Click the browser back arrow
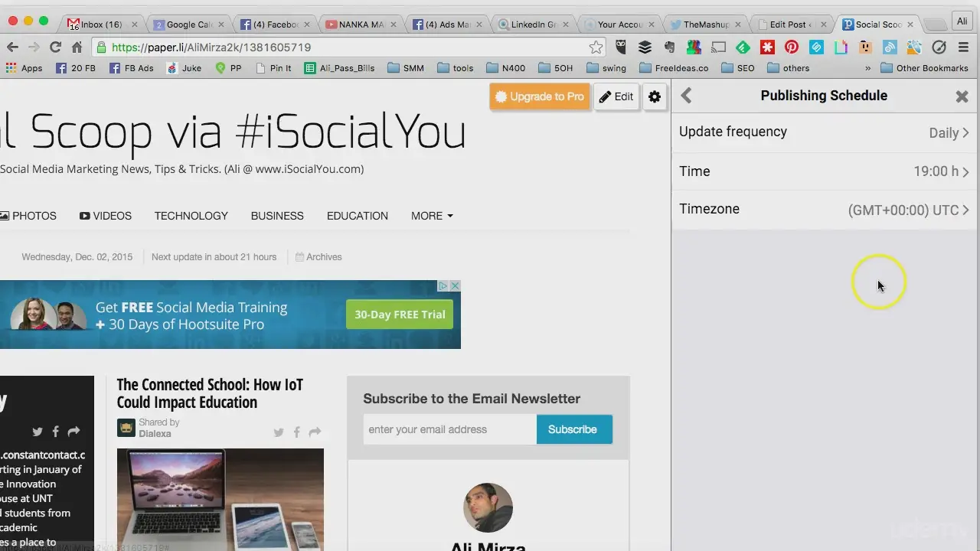The width and height of the screenshot is (980, 551). pyautogui.click(x=12, y=47)
